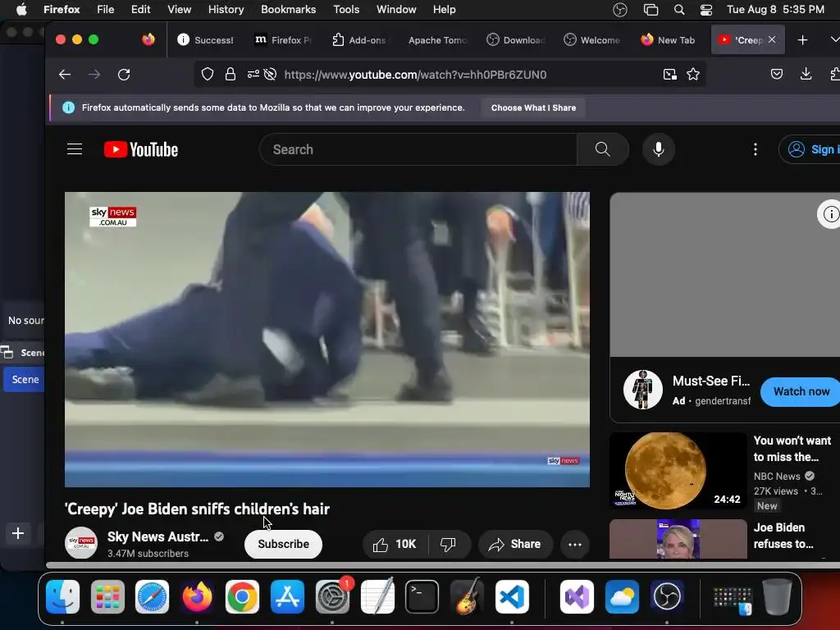Open Sky News Australia channel name link
Viewport: 840px width, 630px height.
[x=158, y=536]
